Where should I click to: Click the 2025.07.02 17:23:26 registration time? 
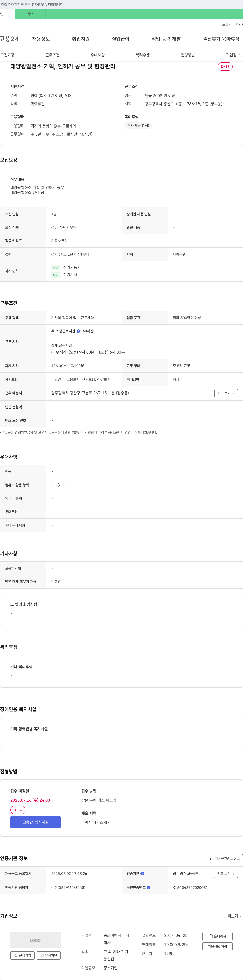pyautogui.click(x=69, y=874)
